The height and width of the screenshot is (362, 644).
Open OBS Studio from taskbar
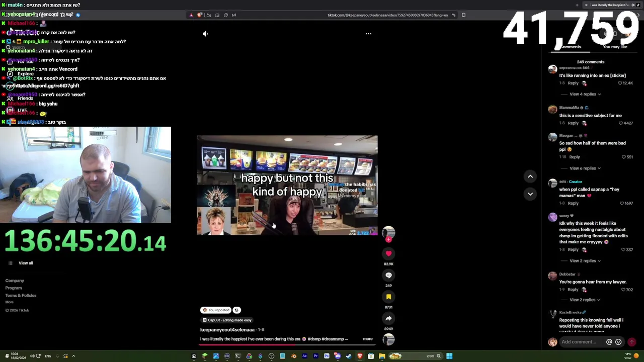271,356
